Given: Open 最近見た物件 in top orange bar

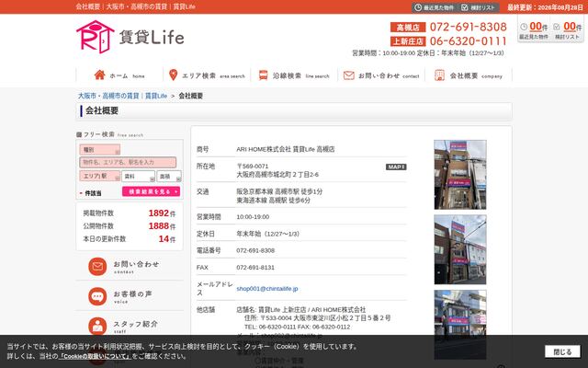Looking at the screenshot, I should pos(434,7).
